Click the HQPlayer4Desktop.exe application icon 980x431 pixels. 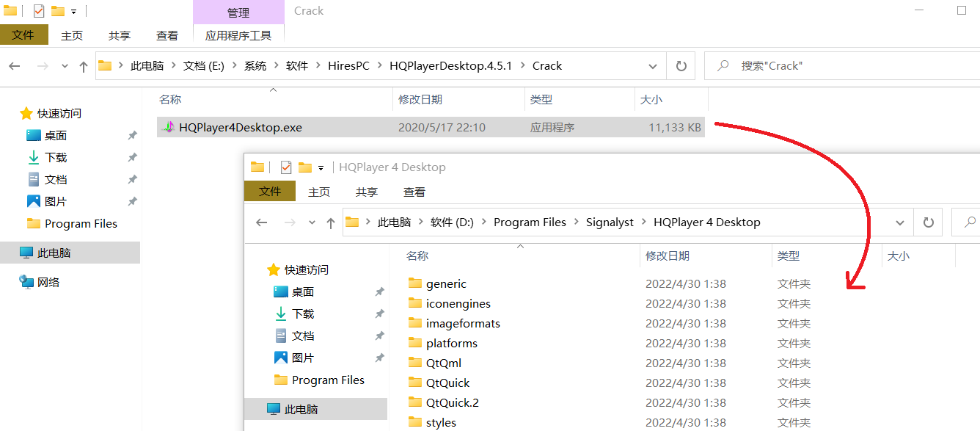168,127
